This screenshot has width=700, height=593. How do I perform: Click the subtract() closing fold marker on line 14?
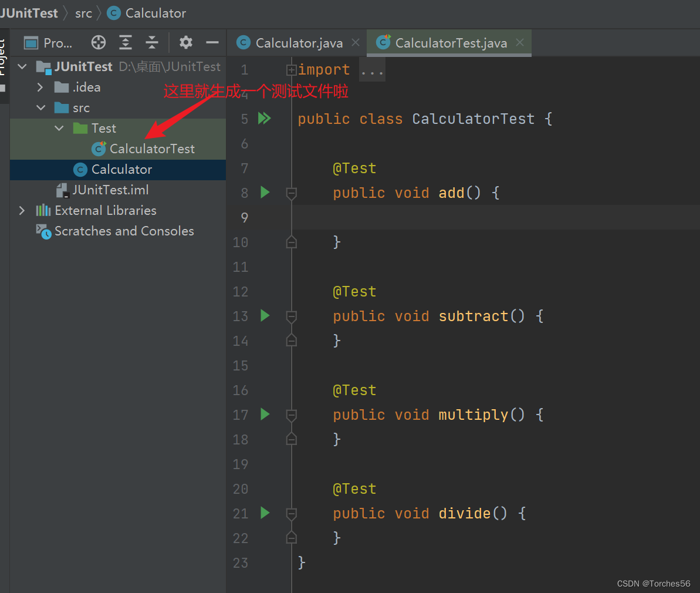click(291, 341)
